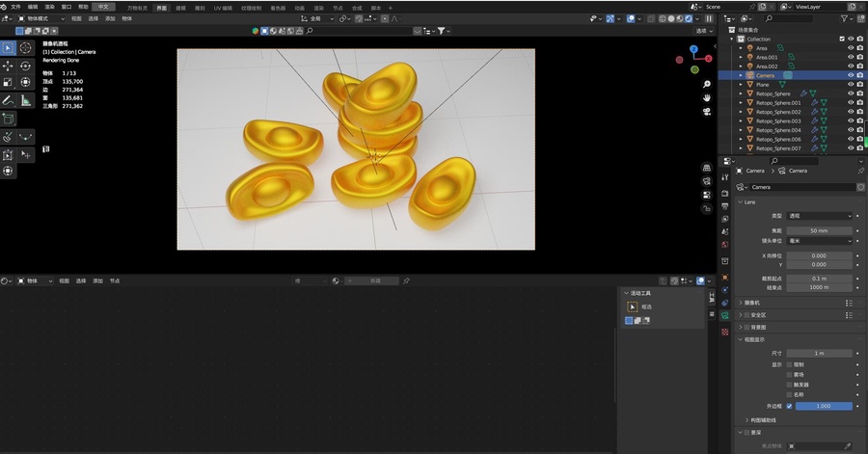Image resolution: width=868 pixels, height=454 pixels.
Task: Click the Add Cube tool icon
Action: (x=8, y=119)
